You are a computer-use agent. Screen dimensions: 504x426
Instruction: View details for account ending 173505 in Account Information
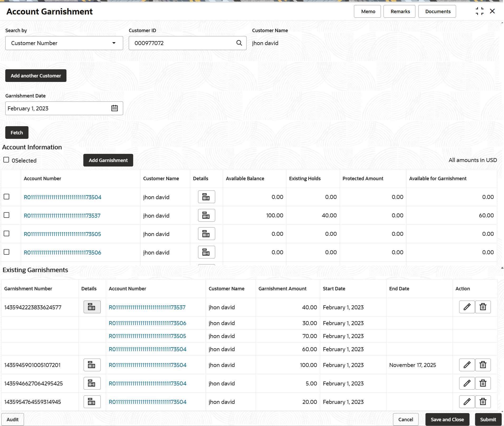point(207,234)
